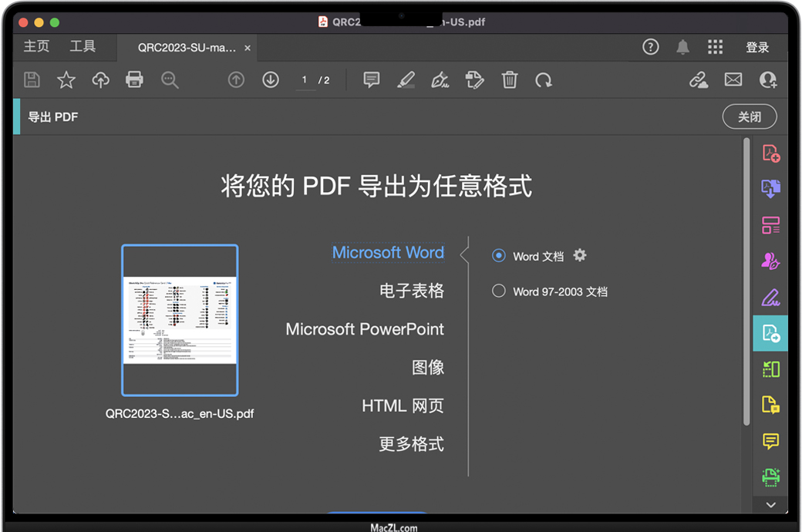Click the 登录 sign-in button

[x=757, y=47]
